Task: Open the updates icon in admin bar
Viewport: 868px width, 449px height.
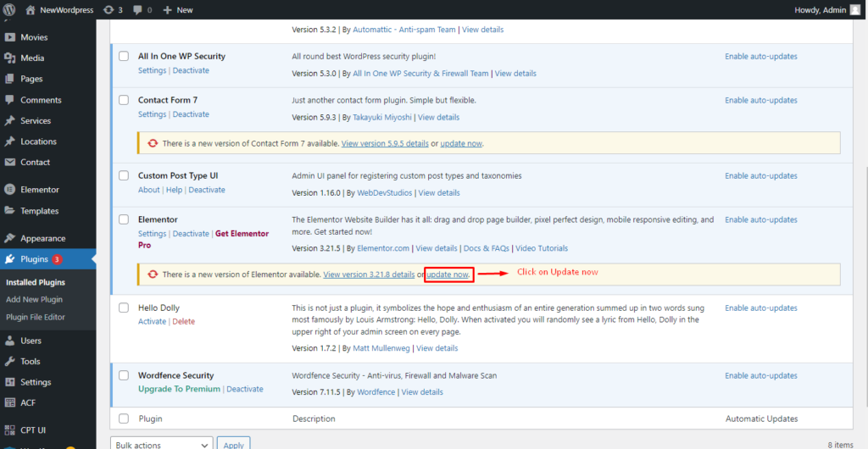Action: tap(106, 9)
